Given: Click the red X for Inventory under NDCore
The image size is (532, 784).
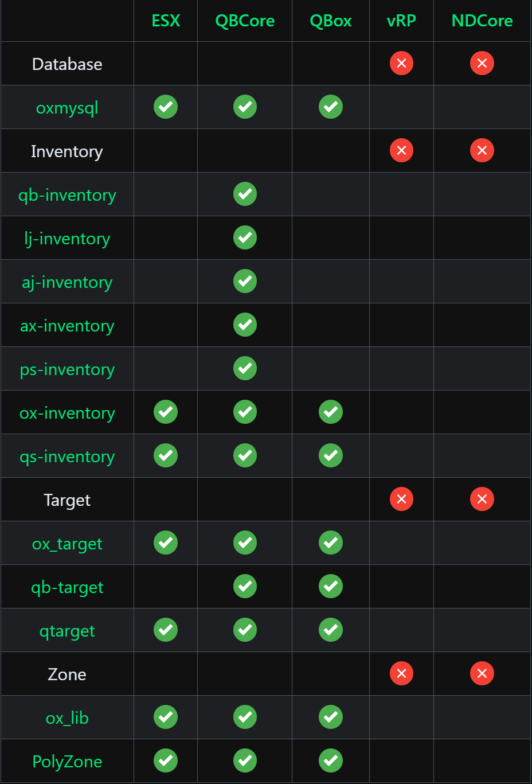Looking at the screenshot, I should coord(482,150).
